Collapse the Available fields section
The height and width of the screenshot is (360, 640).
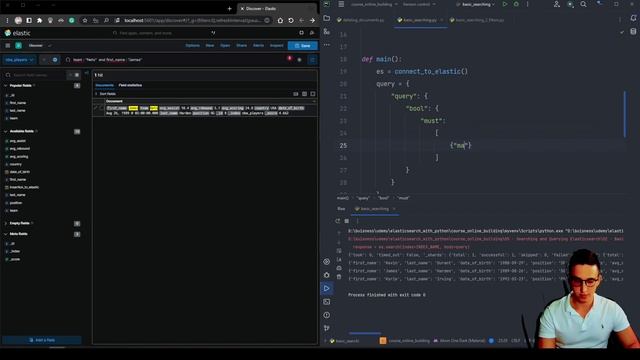point(6,131)
